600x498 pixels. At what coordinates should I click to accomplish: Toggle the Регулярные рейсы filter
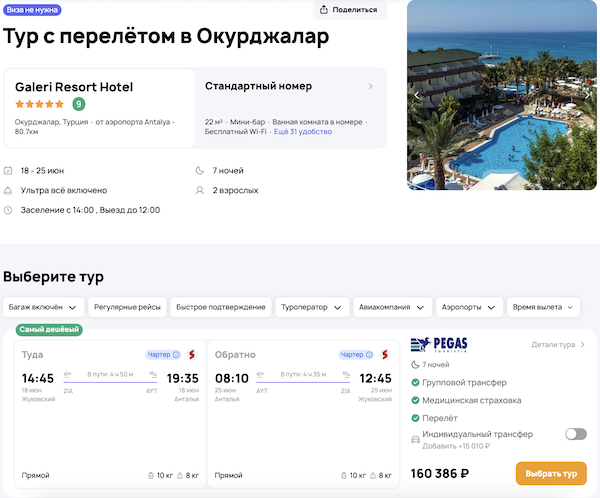[x=125, y=307]
